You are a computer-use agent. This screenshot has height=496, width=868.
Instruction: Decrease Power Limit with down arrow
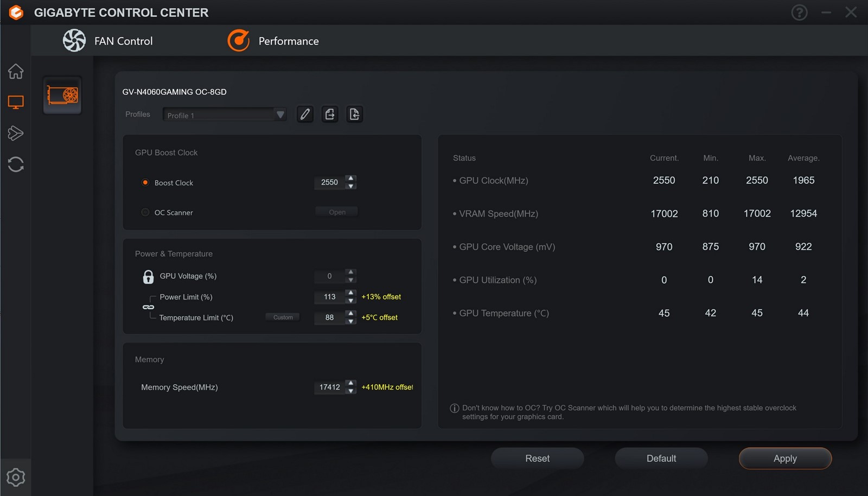coord(351,301)
